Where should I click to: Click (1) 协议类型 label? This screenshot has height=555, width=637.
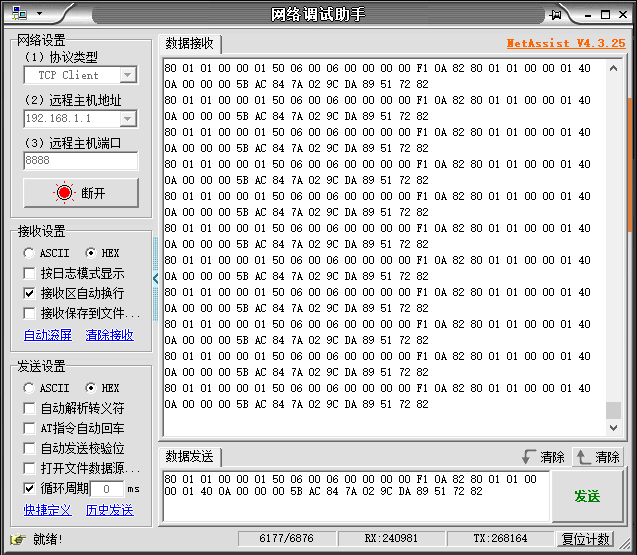61,57
